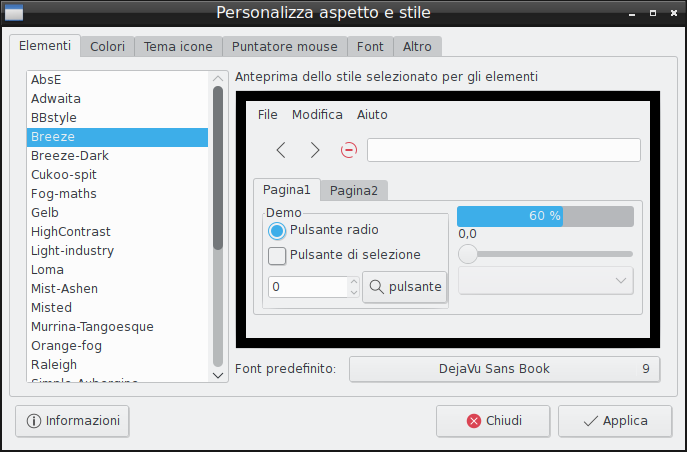Click the slider handle under 0,0

click(467, 254)
